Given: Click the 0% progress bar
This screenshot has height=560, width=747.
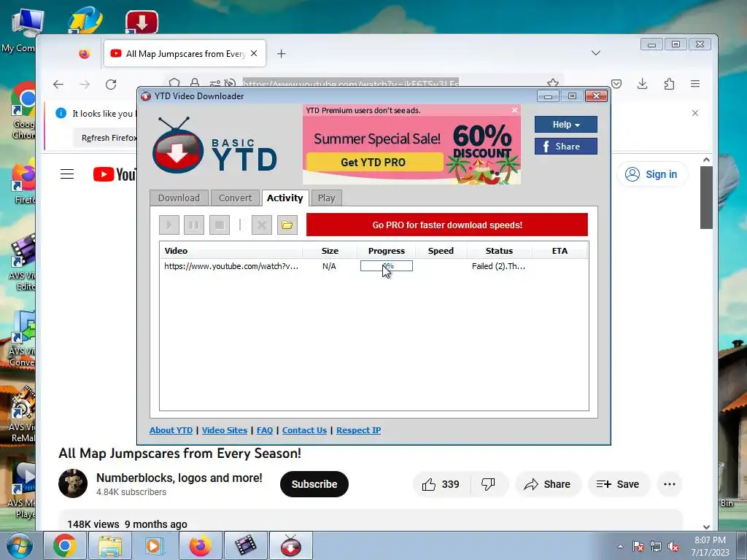Looking at the screenshot, I should click(x=387, y=266).
